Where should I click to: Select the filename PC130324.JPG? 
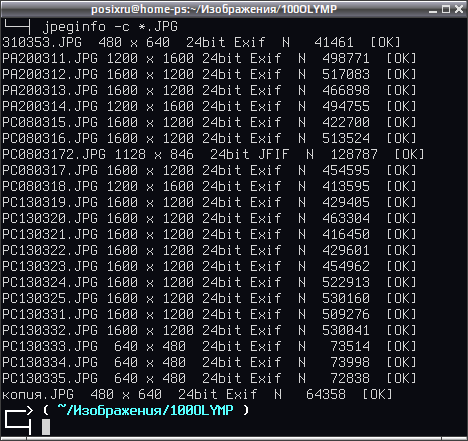50,282
